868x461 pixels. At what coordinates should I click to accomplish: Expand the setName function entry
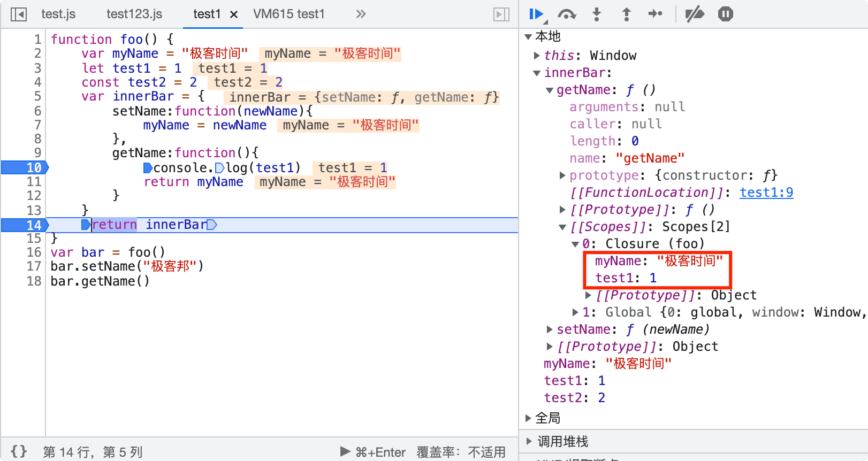(550, 329)
